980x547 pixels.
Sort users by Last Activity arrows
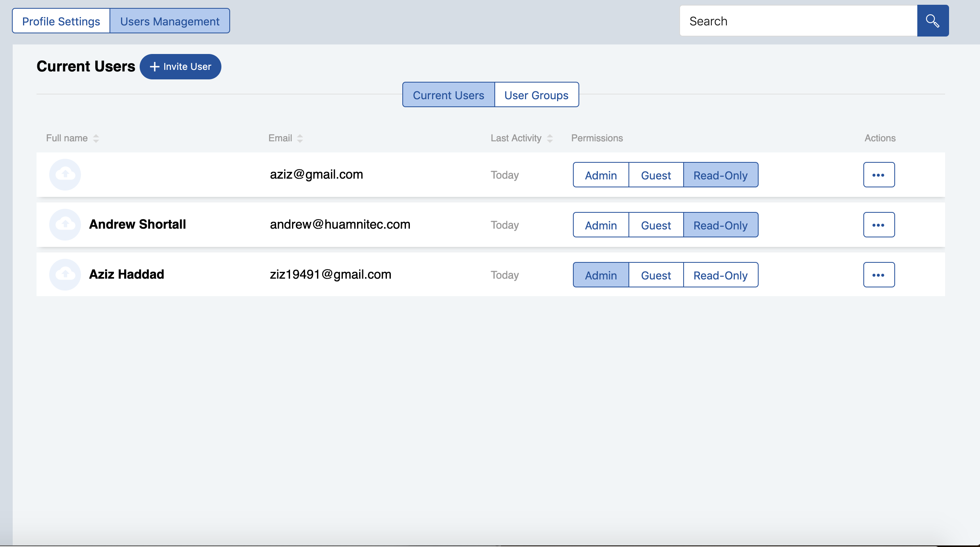pyautogui.click(x=550, y=138)
